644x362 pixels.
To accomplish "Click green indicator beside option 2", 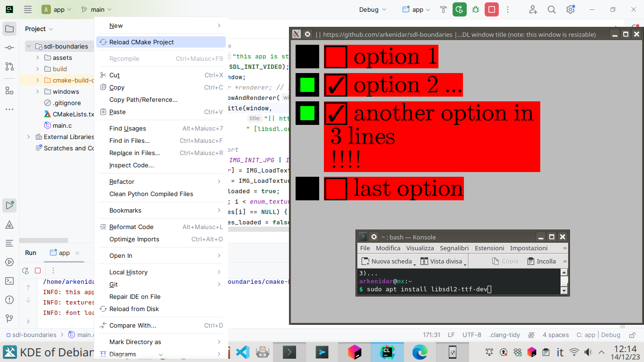I will click(x=307, y=85).
